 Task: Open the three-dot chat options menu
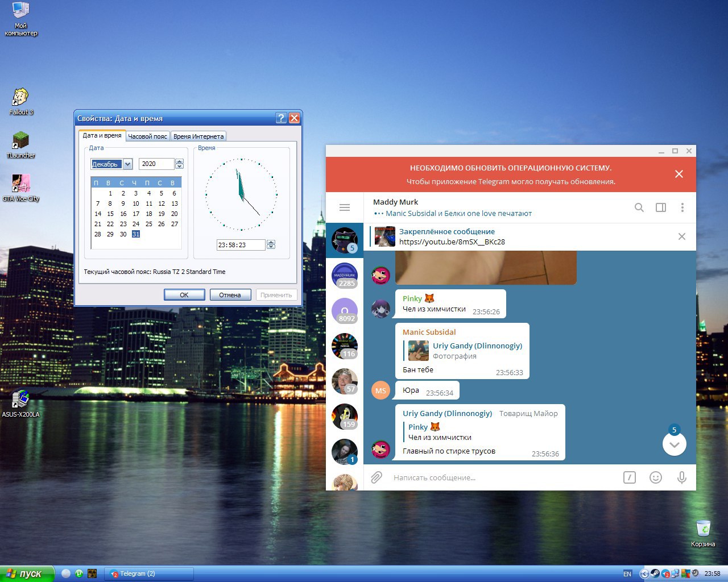click(x=682, y=207)
